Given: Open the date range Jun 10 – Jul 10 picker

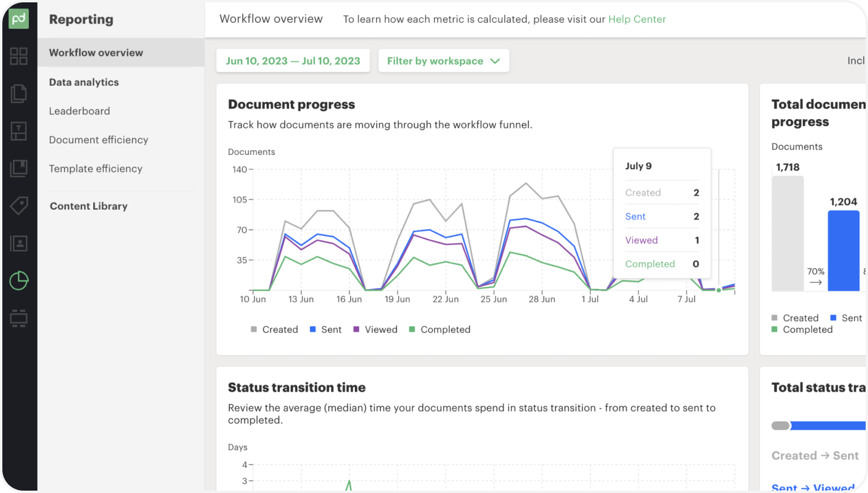Looking at the screenshot, I should pos(293,61).
